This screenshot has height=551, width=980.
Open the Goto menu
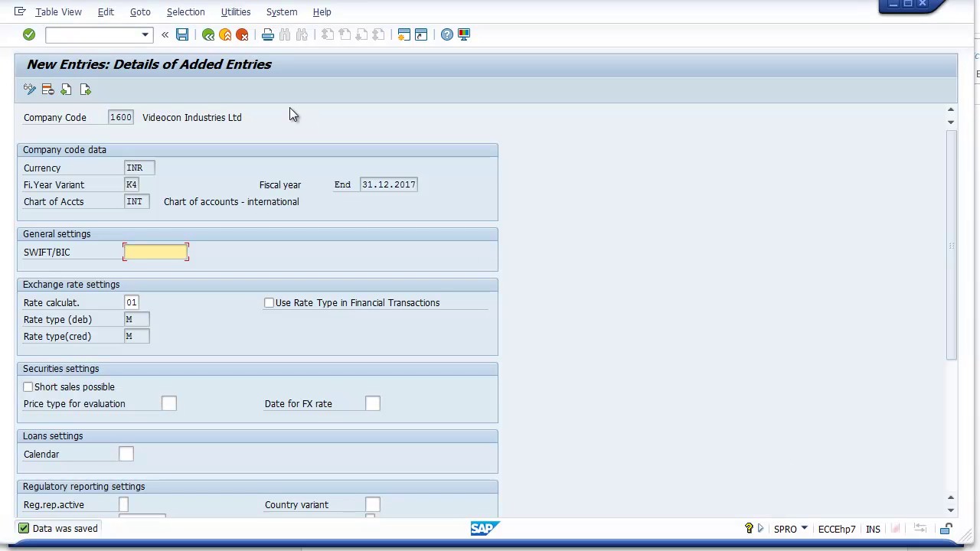click(x=140, y=11)
